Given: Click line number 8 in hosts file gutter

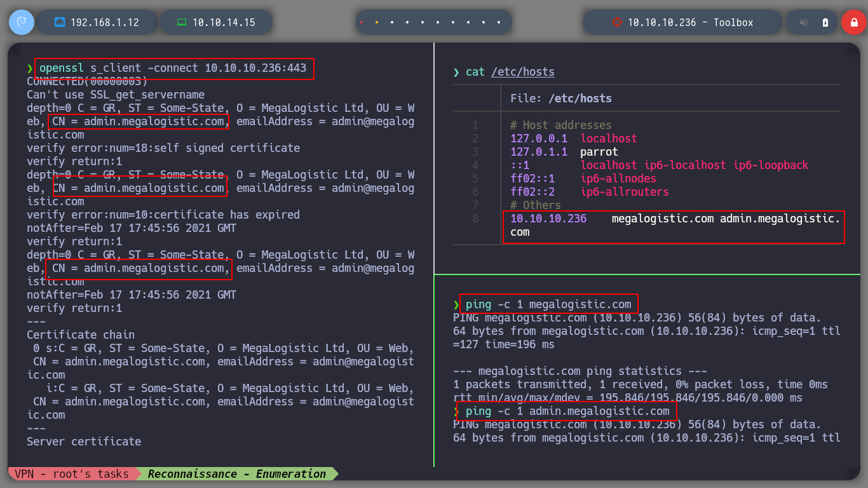Looking at the screenshot, I should (x=475, y=219).
